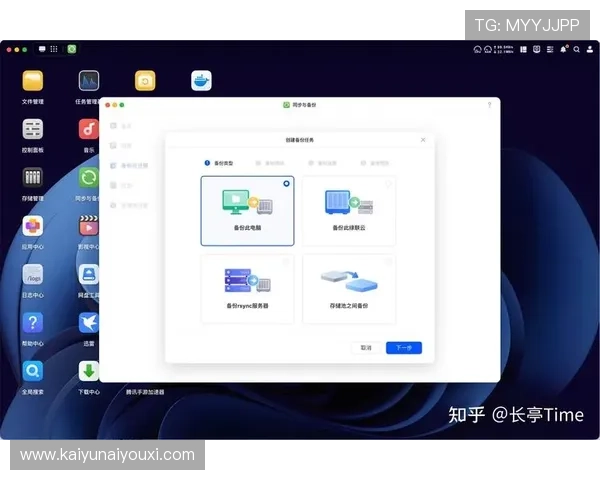
Task: Select the 备份此电脑 option card
Action: tap(248, 211)
